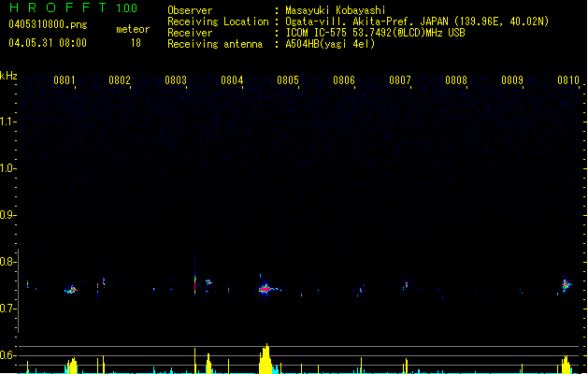
Task: Click the meteor echo at the 0801 mark
Action: pyautogui.click(x=70, y=290)
